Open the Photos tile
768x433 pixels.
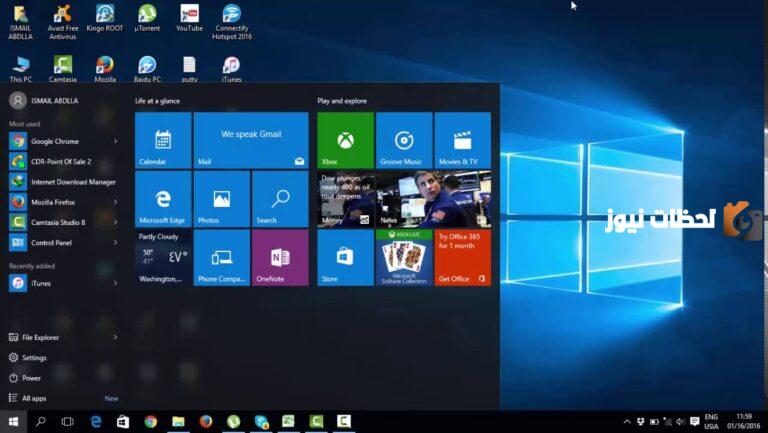(221, 199)
